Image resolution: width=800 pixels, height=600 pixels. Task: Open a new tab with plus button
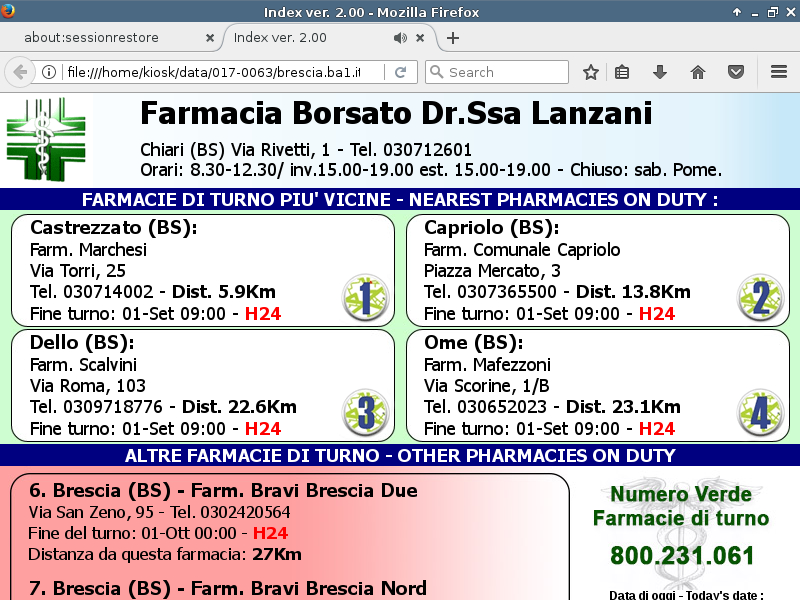(x=453, y=38)
